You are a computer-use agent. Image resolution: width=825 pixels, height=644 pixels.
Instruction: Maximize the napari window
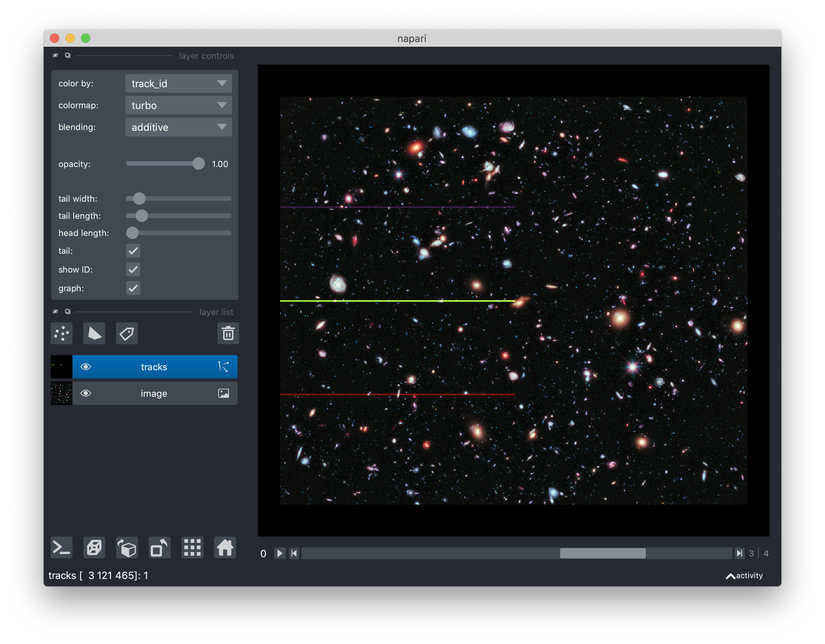point(86,38)
